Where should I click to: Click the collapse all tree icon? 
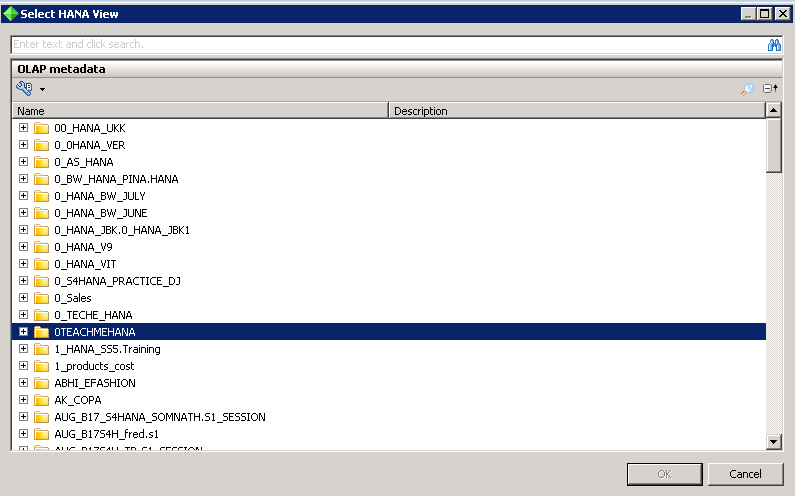point(771,89)
